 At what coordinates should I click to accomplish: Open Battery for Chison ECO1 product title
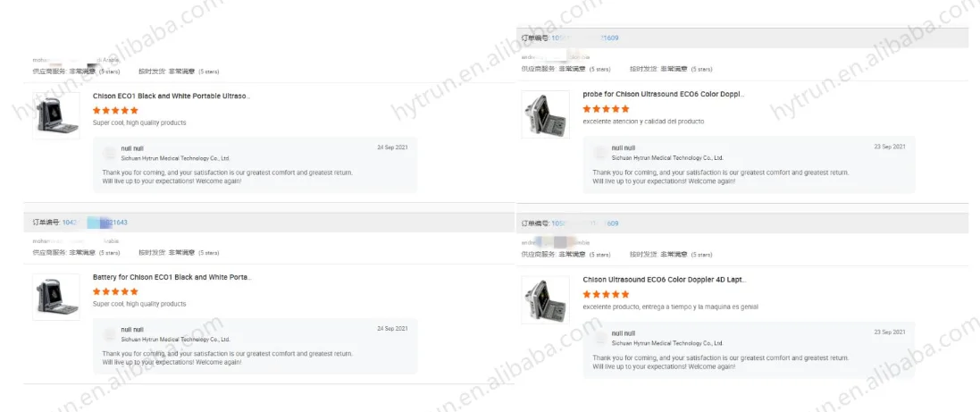tap(172, 277)
